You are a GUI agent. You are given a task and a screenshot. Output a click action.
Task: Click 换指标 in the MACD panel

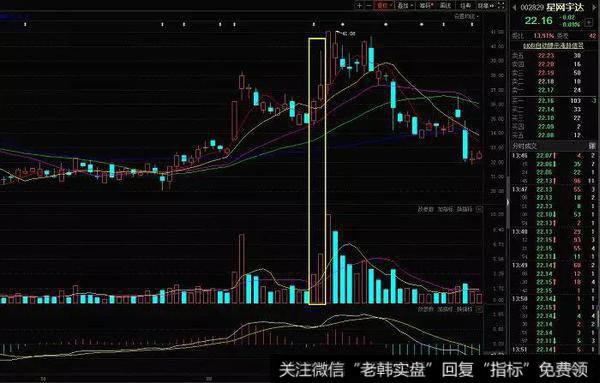pyautogui.click(x=465, y=309)
